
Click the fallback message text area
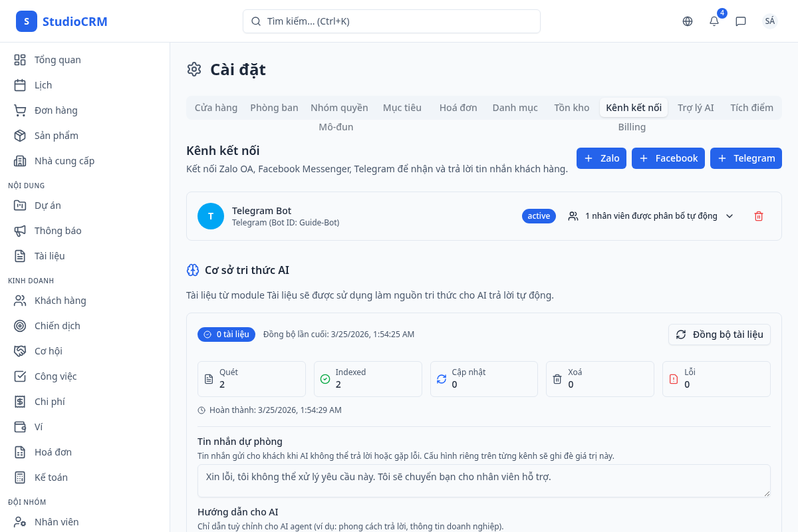[483, 480]
